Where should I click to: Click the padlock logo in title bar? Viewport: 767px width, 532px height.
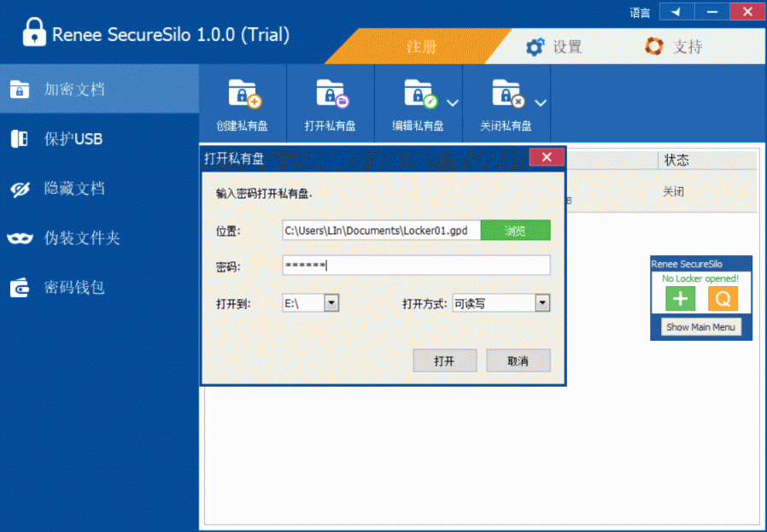(x=34, y=32)
